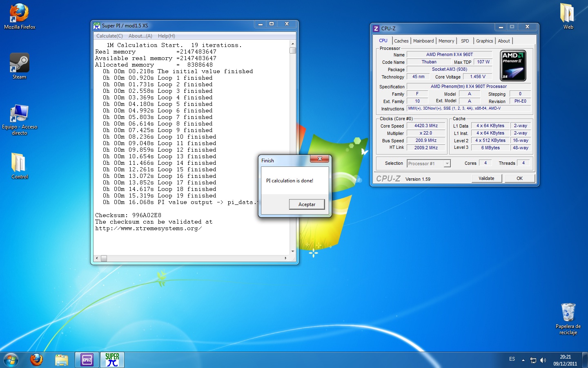The height and width of the screenshot is (368, 588).
Task: Click the Core Speed value 4420.3 MHz
Action: [x=426, y=126]
